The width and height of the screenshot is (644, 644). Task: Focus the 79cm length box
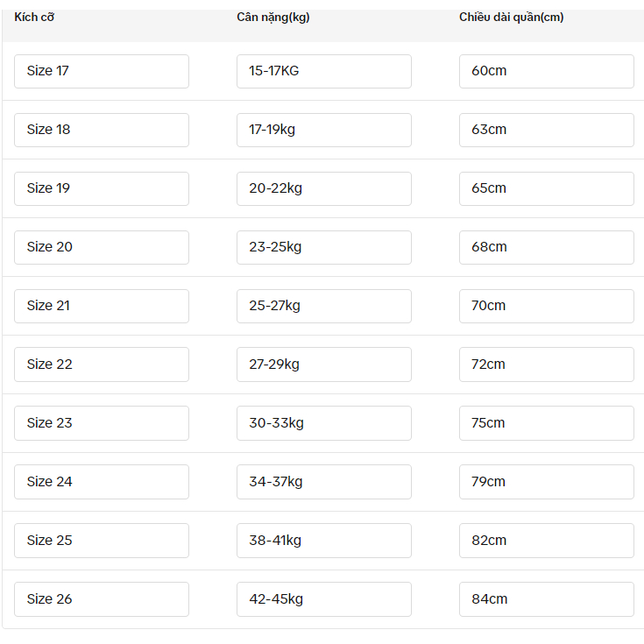547,482
